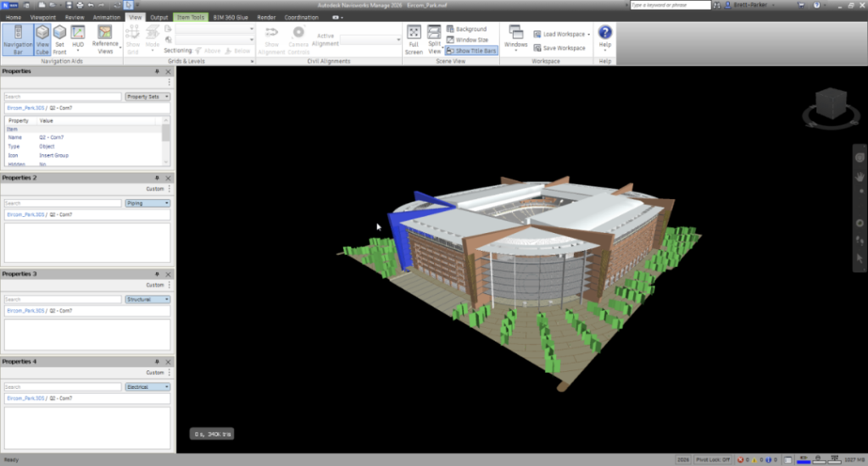Pin the Properties 3 panel

[157, 275]
